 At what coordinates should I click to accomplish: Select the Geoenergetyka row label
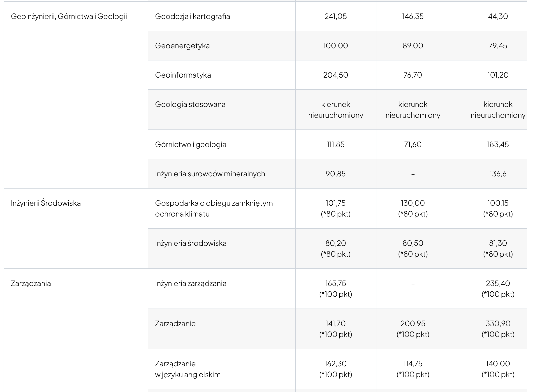pos(182,46)
